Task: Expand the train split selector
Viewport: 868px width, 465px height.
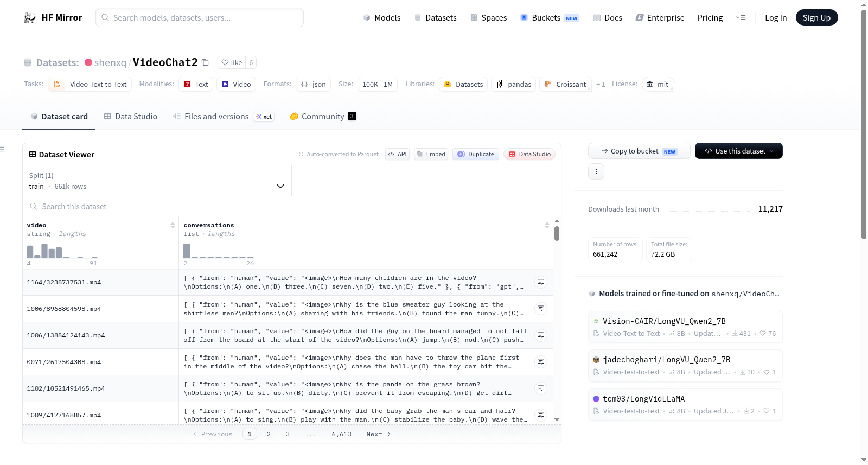Action: pyautogui.click(x=157, y=181)
